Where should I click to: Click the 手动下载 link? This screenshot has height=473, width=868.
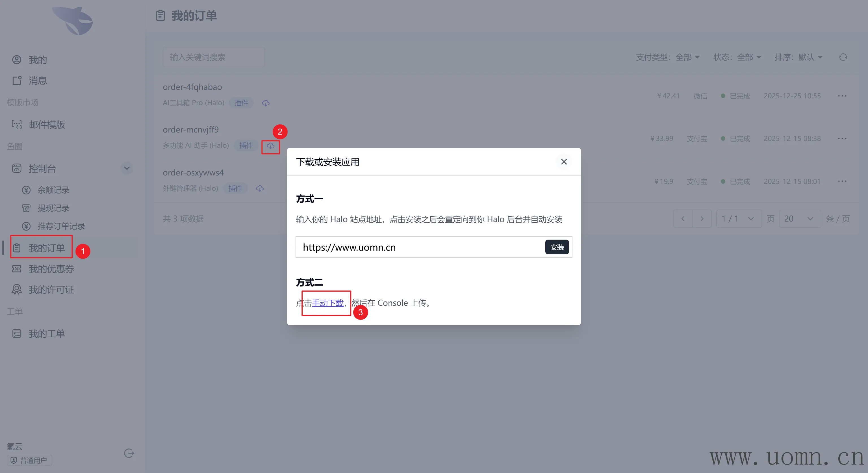327,303
